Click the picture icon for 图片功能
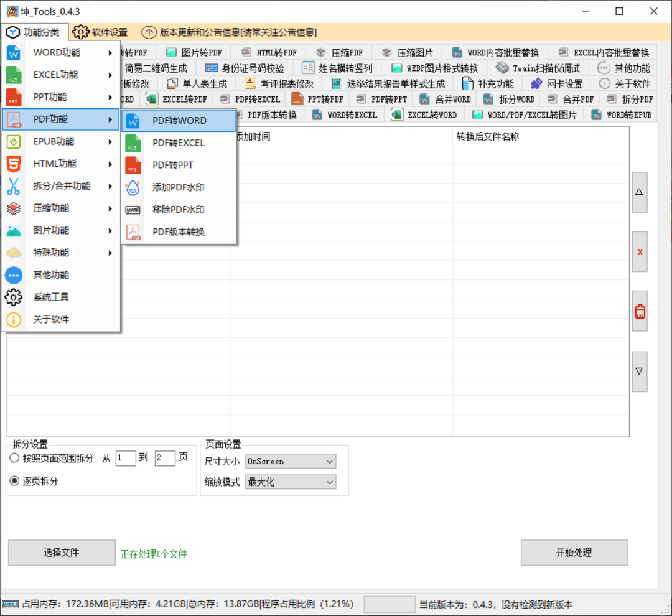This screenshot has height=616, width=672. [13, 231]
